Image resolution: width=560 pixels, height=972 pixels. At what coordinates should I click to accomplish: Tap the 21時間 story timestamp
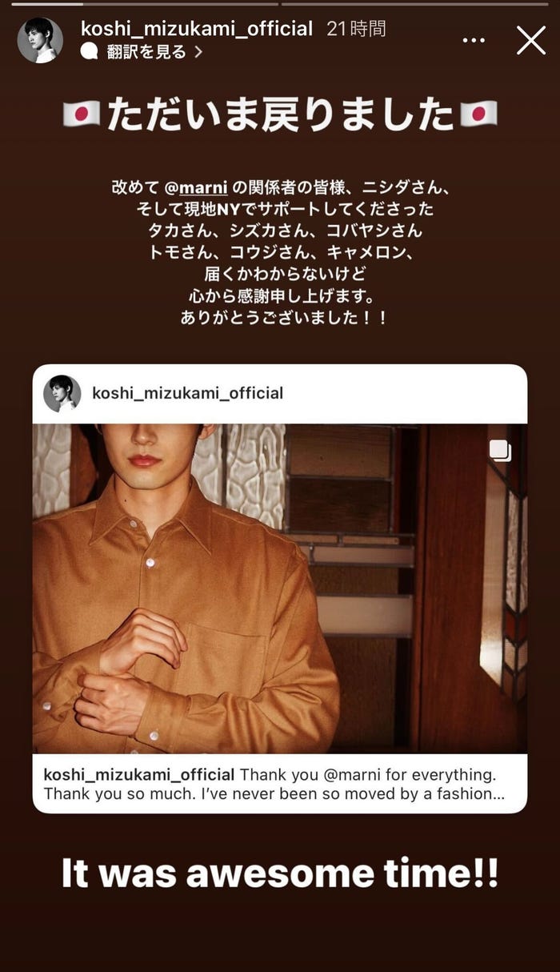coord(357,29)
